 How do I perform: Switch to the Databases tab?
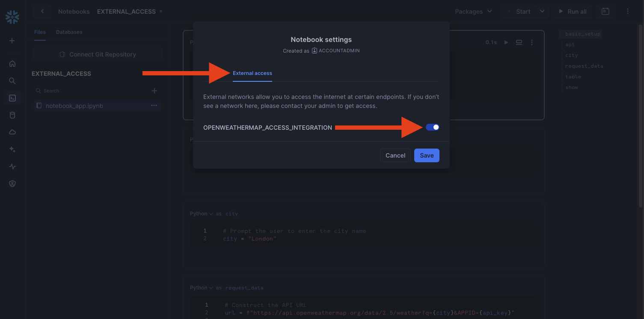click(69, 32)
